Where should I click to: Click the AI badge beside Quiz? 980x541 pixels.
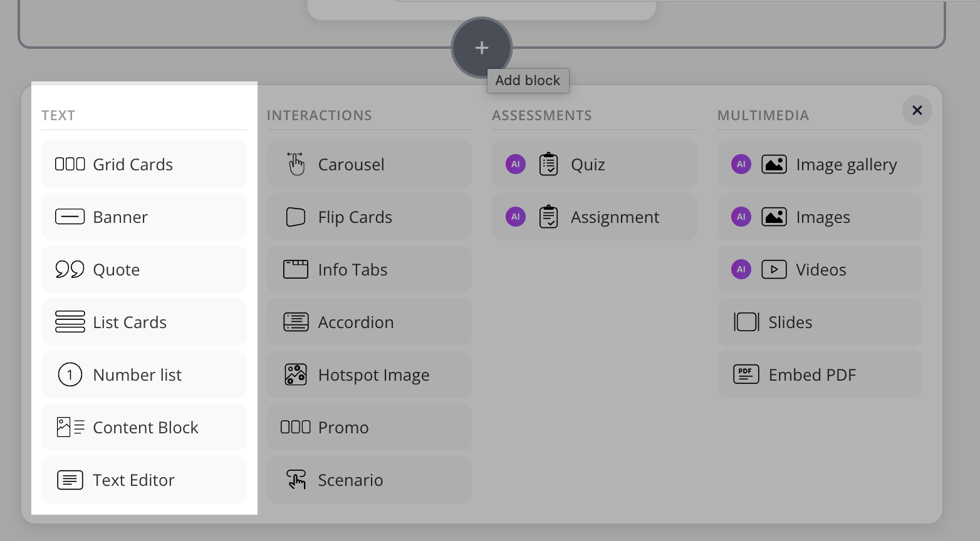tap(516, 164)
